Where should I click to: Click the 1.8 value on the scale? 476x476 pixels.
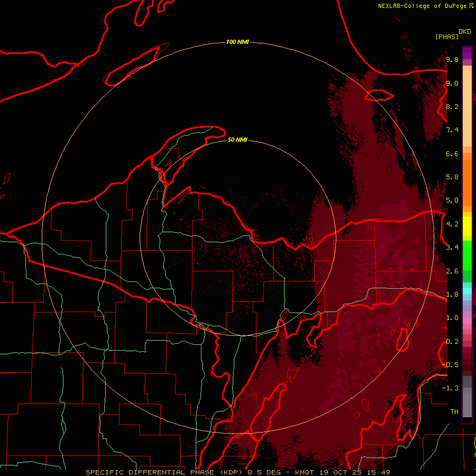(452, 295)
